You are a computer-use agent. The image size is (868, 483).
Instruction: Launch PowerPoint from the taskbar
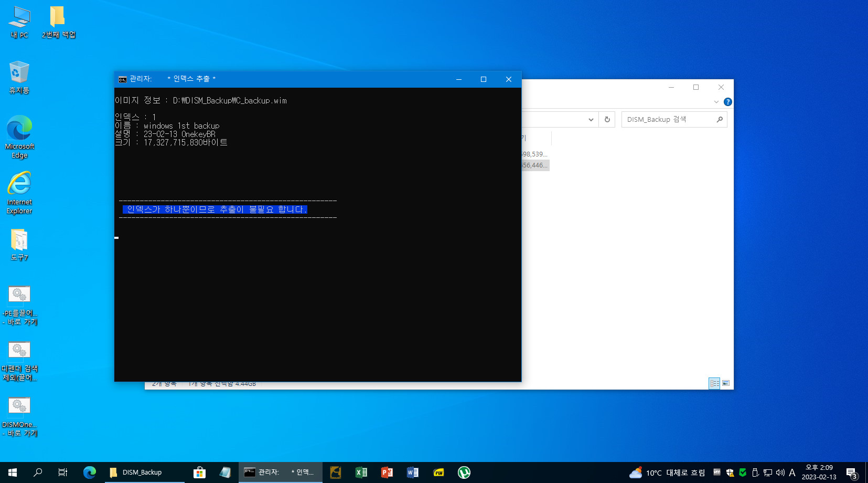coord(387,472)
